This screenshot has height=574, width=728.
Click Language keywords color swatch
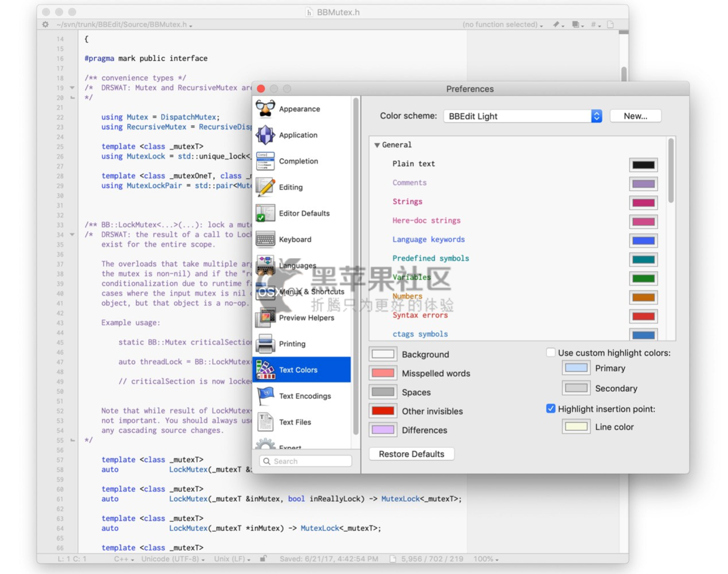(x=643, y=241)
